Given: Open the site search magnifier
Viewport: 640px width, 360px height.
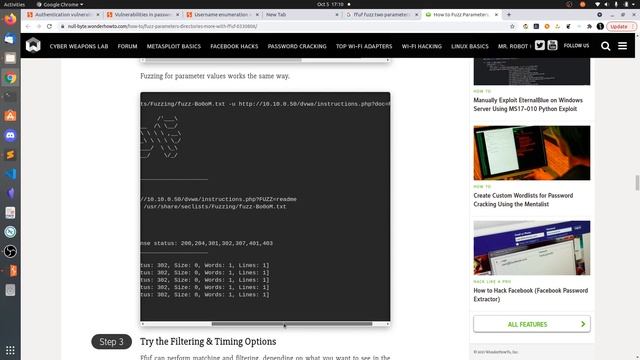Looking at the screenshot, I should 606,46.
